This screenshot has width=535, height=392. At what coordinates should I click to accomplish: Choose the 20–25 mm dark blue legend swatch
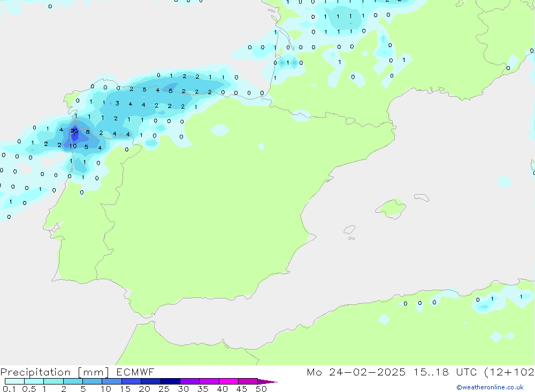[x=150, y=381]
